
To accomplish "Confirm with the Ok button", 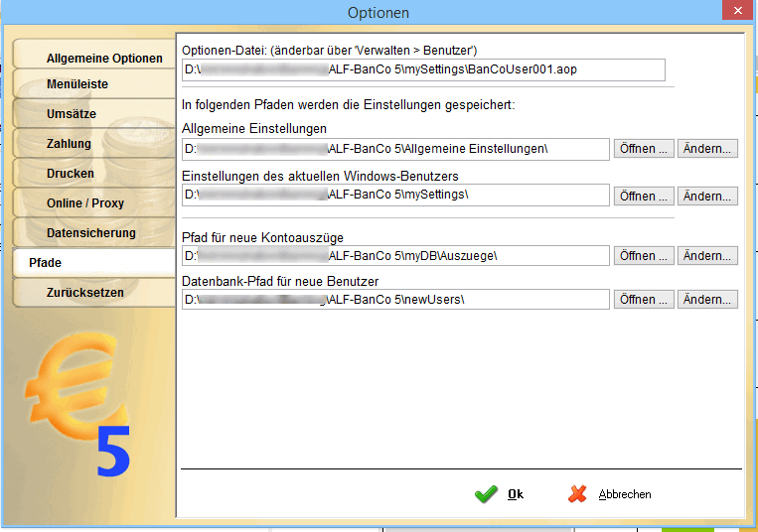I will click(500, 494).
